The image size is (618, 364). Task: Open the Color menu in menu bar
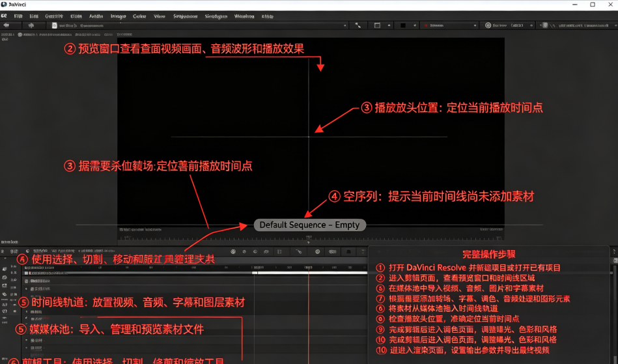(x=139, y=16)
